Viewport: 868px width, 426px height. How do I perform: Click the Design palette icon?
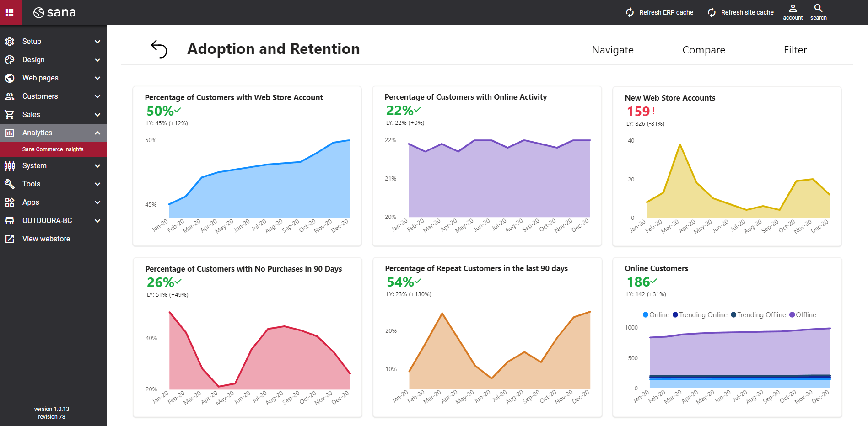10,59
